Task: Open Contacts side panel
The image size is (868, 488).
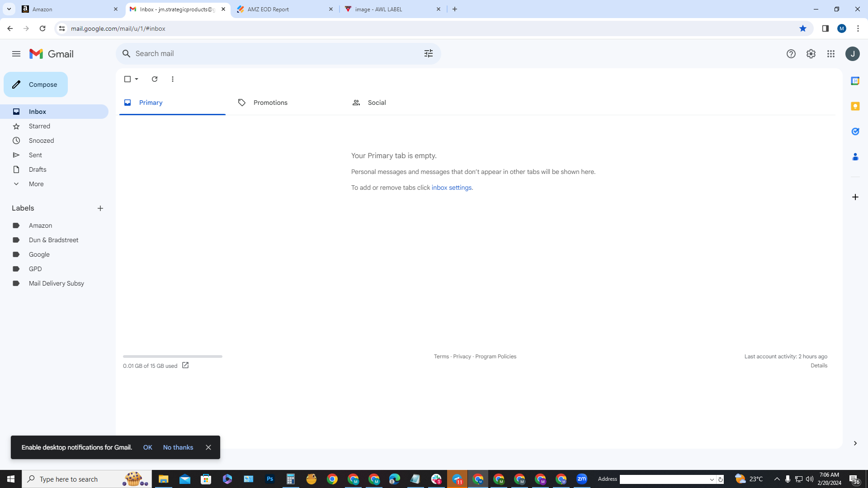Action: 855,157
